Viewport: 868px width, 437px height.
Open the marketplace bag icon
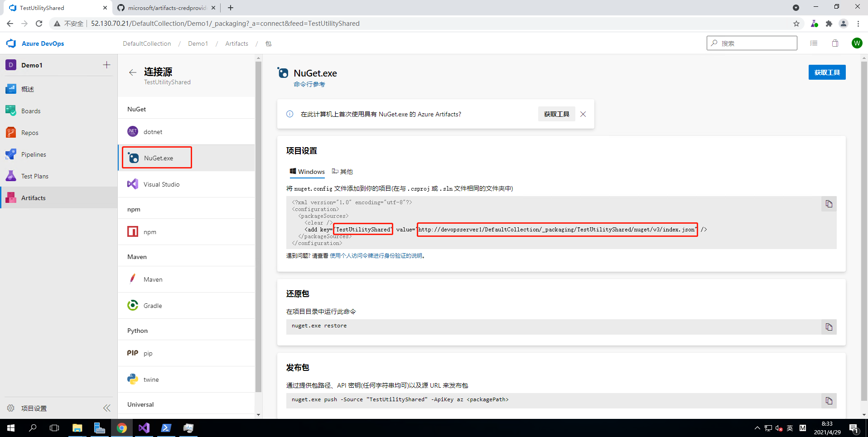[x=835, y=43]
